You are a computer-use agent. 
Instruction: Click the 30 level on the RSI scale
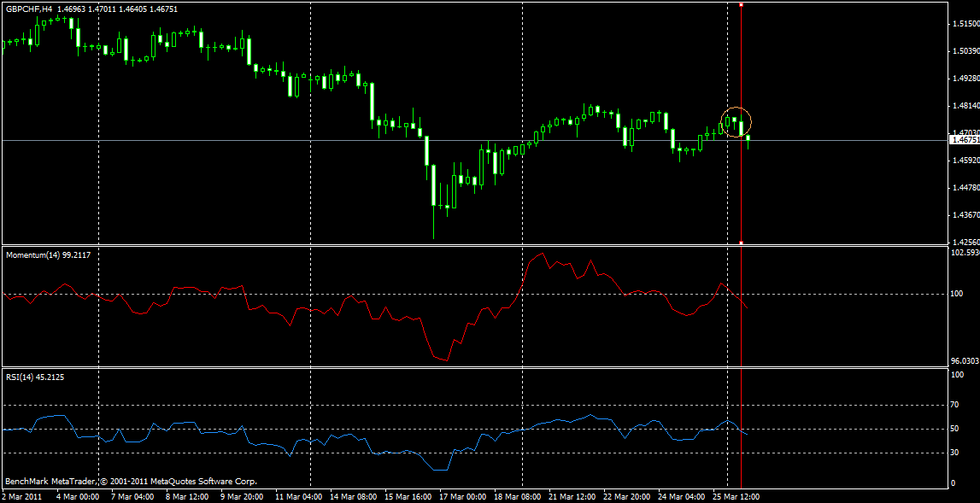[x=954, y=453]
